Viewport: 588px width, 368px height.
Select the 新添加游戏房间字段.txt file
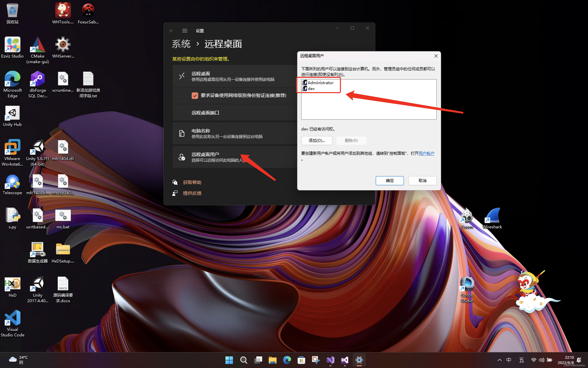click(88, 84)
